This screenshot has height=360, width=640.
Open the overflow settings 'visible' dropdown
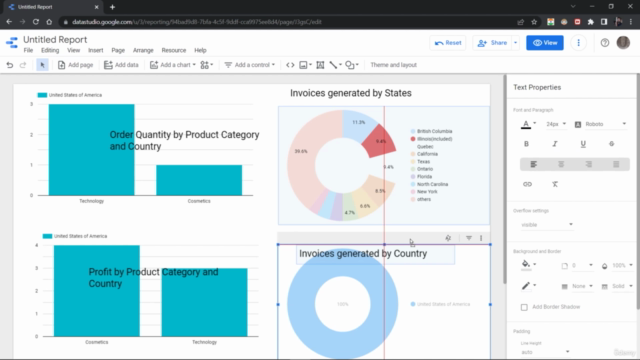(x=547, y=224)
